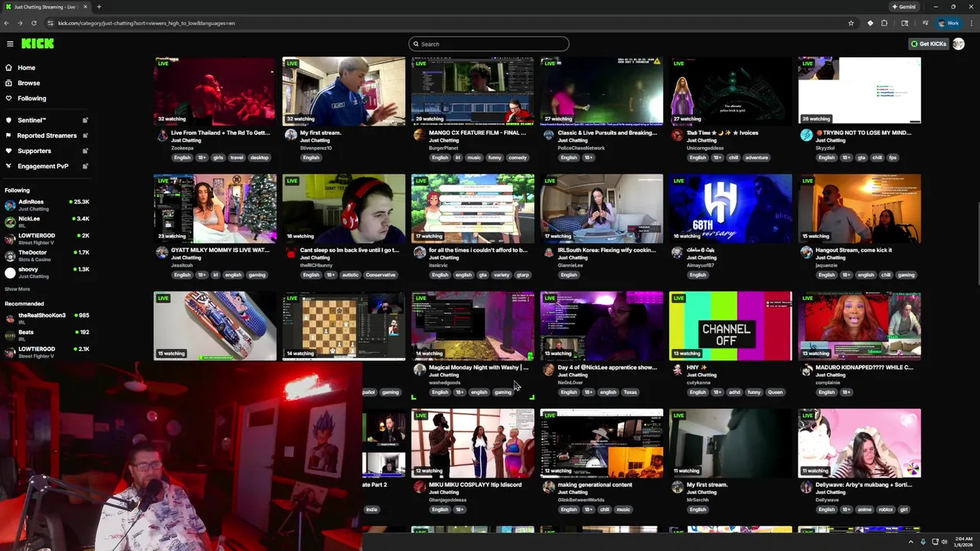The height and width of the screenshot is (551, 980).
Task: Click the comedy tag under MANGO CX FEATURE
Action: click(518, 158)
